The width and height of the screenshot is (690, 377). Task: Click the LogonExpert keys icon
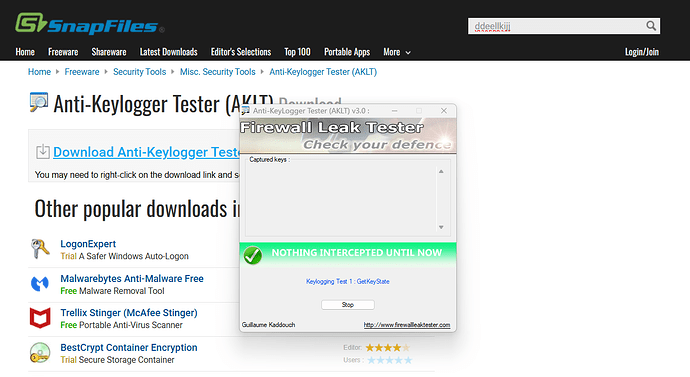tap(40, 249)
